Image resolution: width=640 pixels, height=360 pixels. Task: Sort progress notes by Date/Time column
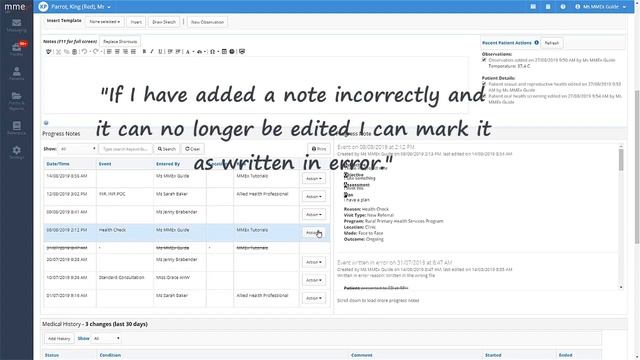58,164
